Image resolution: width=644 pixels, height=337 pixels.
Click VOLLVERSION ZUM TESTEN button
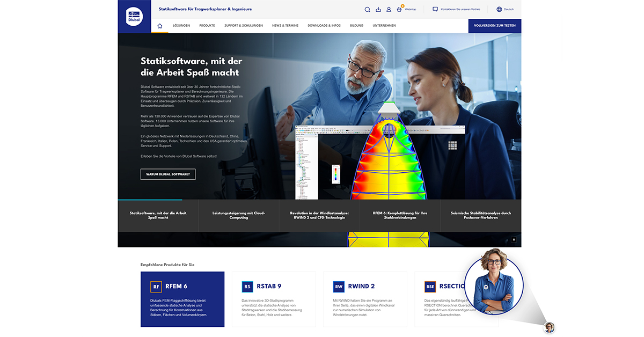coord(495,26)
